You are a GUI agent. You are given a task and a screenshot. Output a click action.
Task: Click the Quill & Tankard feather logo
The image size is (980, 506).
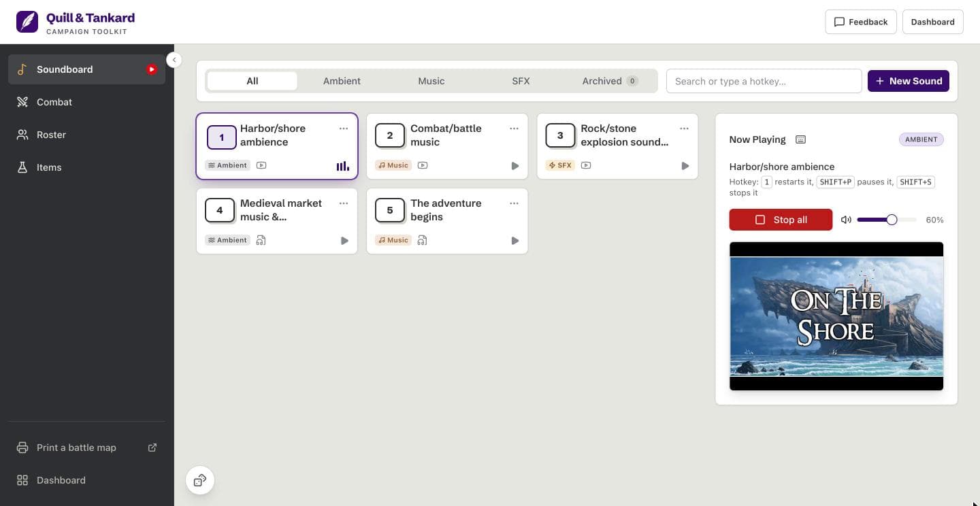[x=27, y=22]
